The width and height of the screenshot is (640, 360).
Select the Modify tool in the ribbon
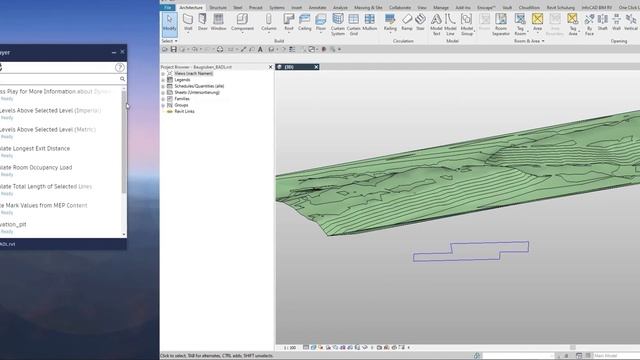pos(169,24)
